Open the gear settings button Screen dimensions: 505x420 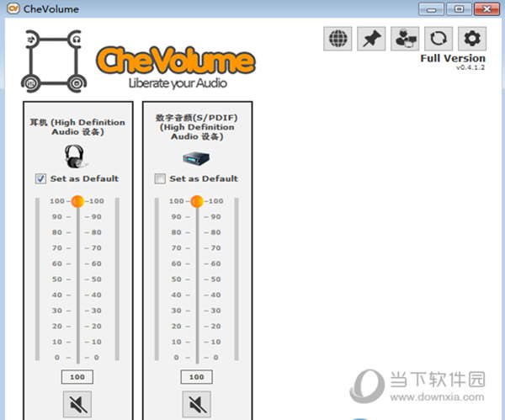point(472,39)
